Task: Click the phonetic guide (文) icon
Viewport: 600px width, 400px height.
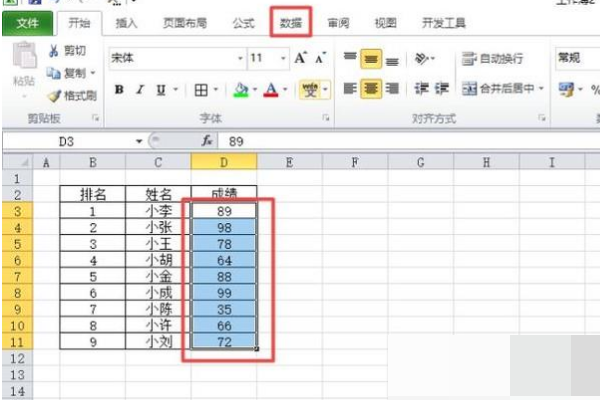Action: (x=310, y=90)
